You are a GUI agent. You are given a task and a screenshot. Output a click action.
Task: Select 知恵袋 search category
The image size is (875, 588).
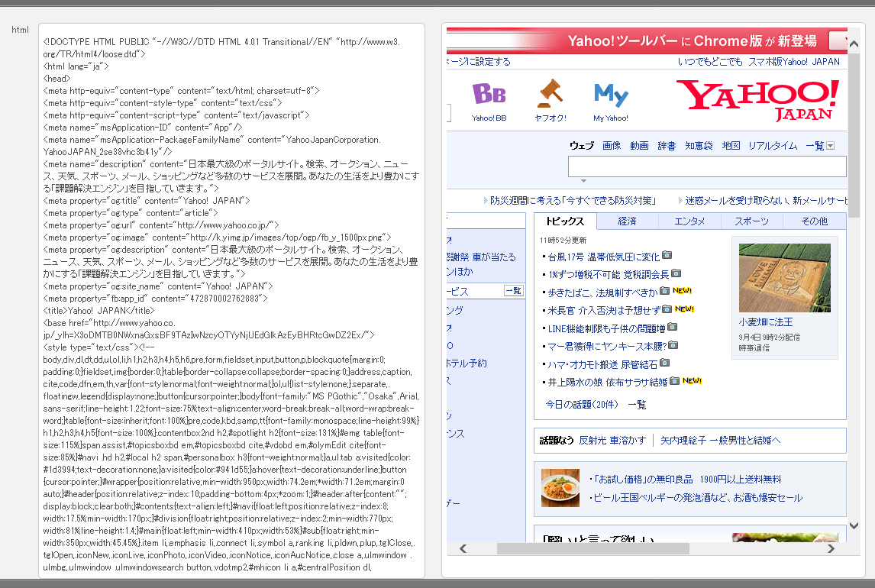tap(699, 146)
